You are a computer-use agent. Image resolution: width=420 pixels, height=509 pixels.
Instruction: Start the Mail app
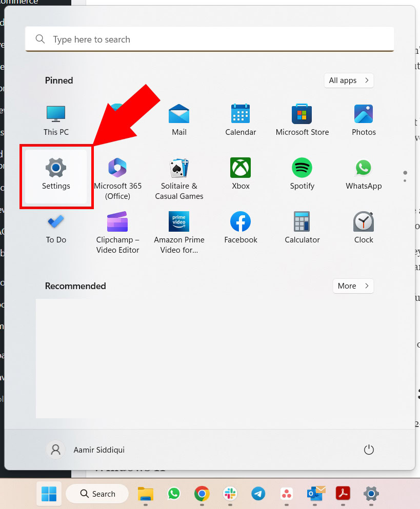[178, 119]
